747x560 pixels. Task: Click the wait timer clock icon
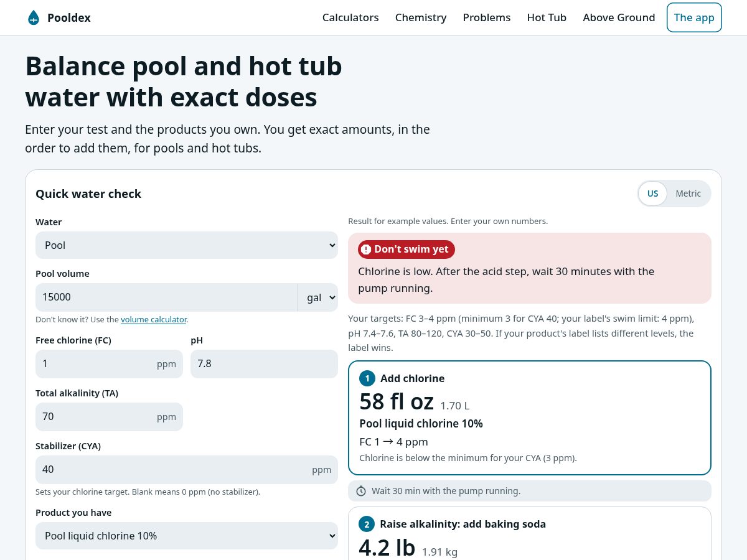click(x=361, y=491)
